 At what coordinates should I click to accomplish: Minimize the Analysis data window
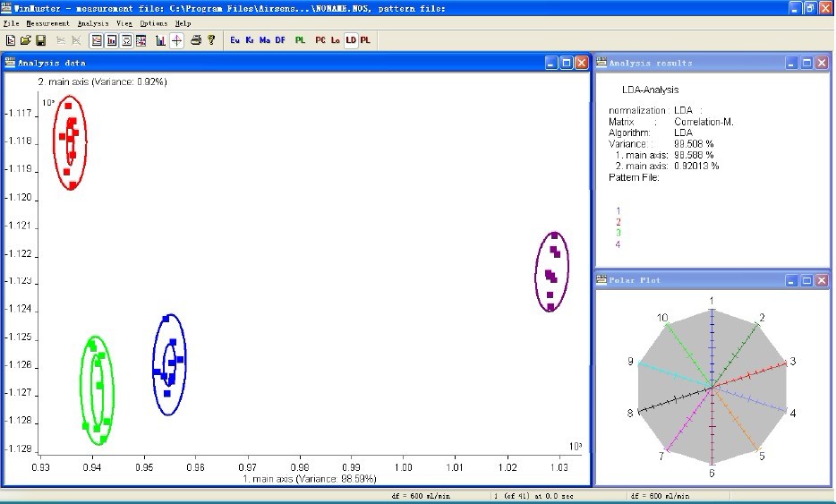(552, 63)
